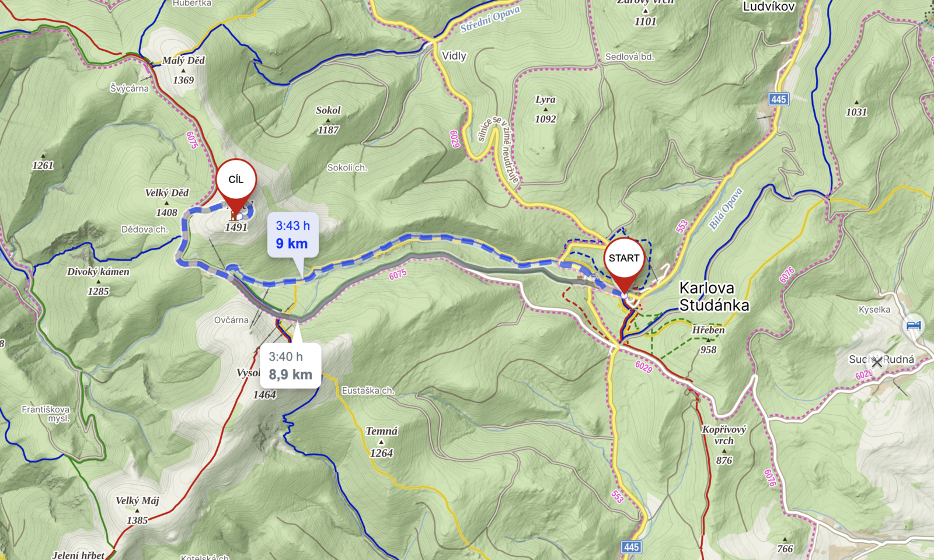Click the Temná 1264 peak label

382,442
